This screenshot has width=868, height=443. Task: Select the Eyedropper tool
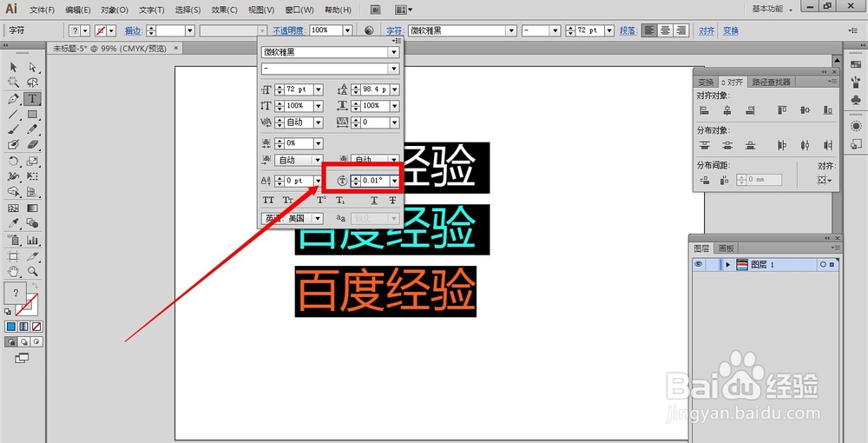13,223
